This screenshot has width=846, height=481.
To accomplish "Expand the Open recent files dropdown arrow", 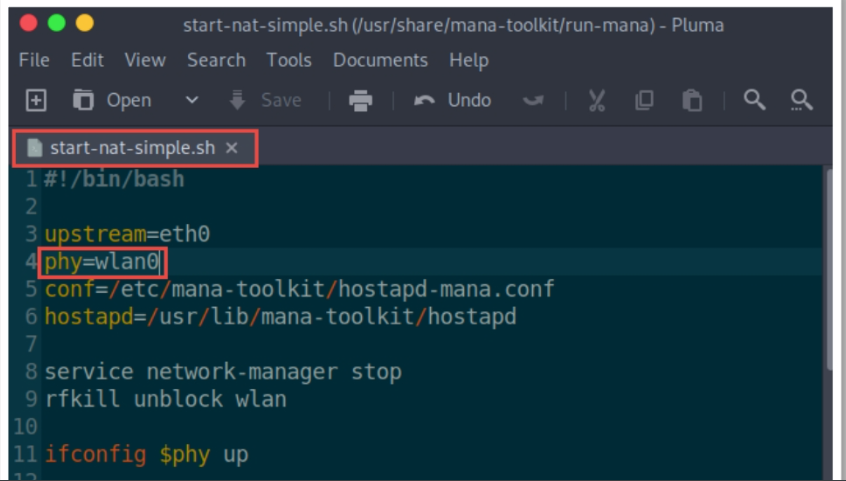I will coord(192,100).
